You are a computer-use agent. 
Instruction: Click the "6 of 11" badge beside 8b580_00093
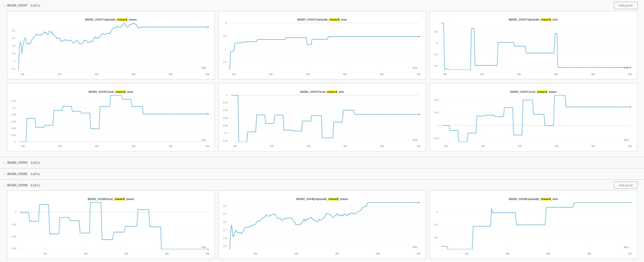[x=35, y=163]
